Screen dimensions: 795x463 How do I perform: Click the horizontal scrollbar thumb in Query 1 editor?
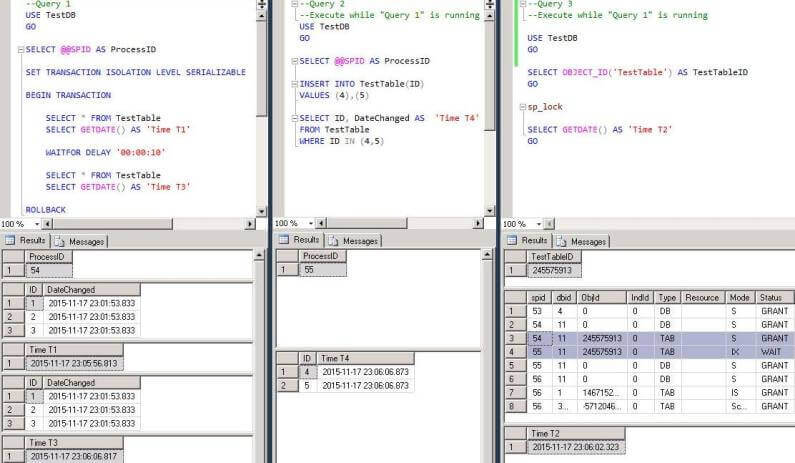[x=113, y=224]
